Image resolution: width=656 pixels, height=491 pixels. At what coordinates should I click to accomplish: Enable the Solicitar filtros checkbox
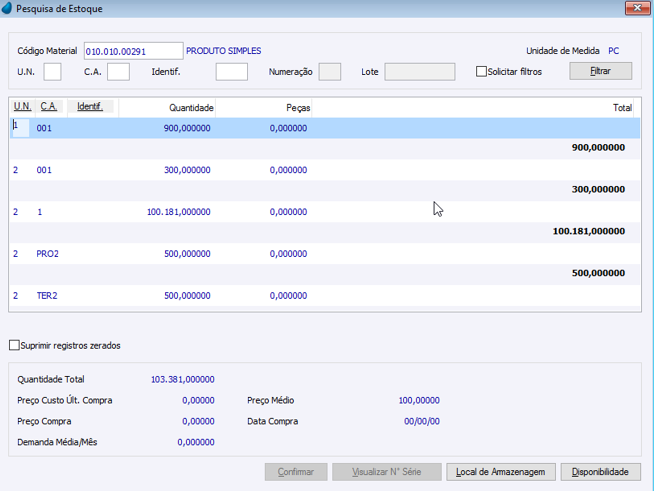(x=481, y=72)
